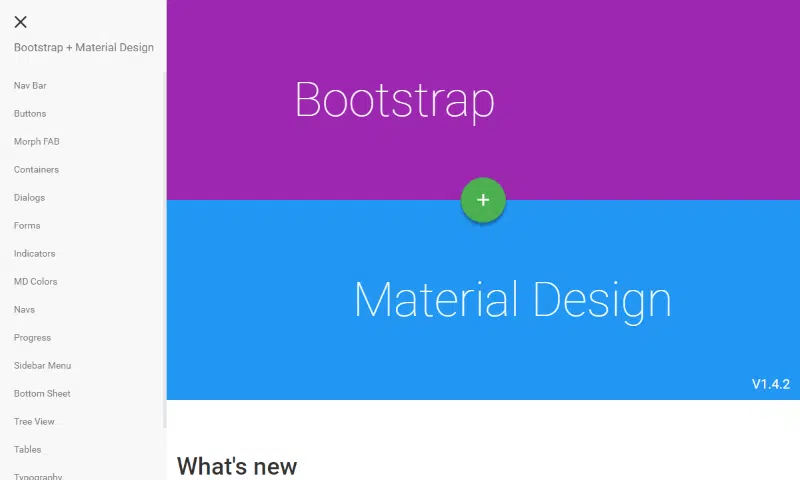This screenshot has width=800, height=480.
Task: Click the sidebar vertical scrollbar
Action: pos(164,250)
